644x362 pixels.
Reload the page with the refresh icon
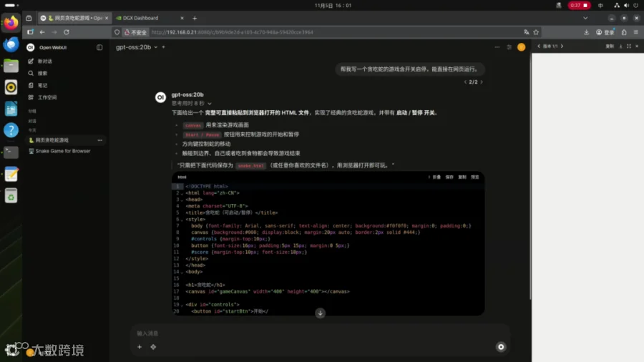pyautogui.click(x=67, y=32)
